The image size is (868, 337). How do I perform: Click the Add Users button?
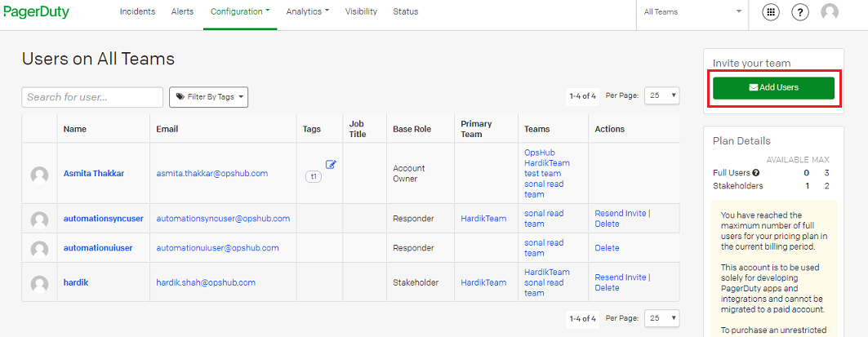pyautogui.click(x=773, y=87)
